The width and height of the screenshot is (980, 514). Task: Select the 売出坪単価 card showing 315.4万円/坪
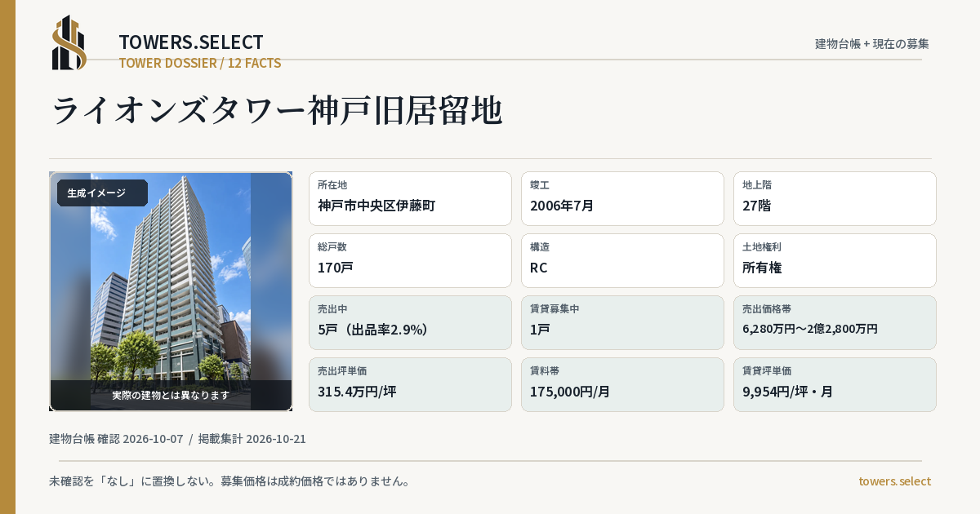[x=410, y=384]
